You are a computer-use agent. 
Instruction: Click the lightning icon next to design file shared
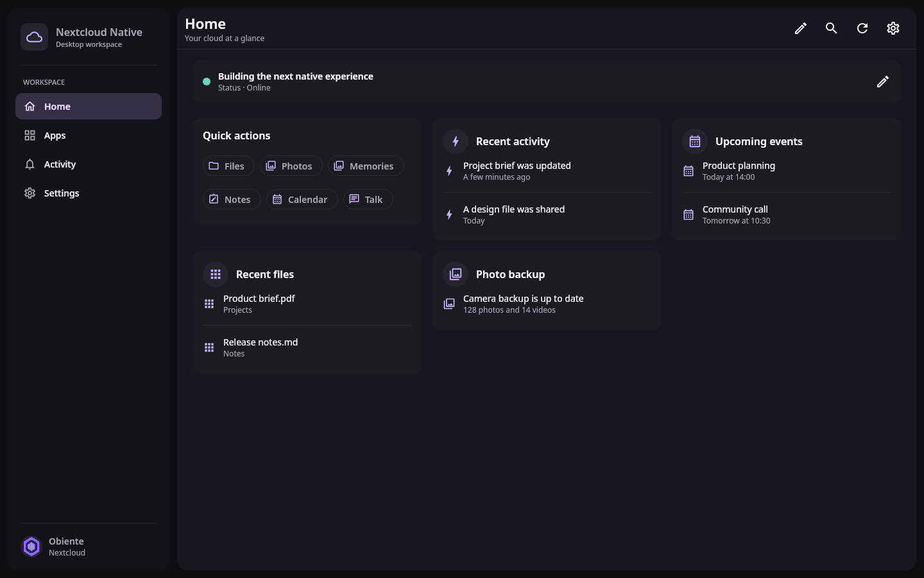449,215
